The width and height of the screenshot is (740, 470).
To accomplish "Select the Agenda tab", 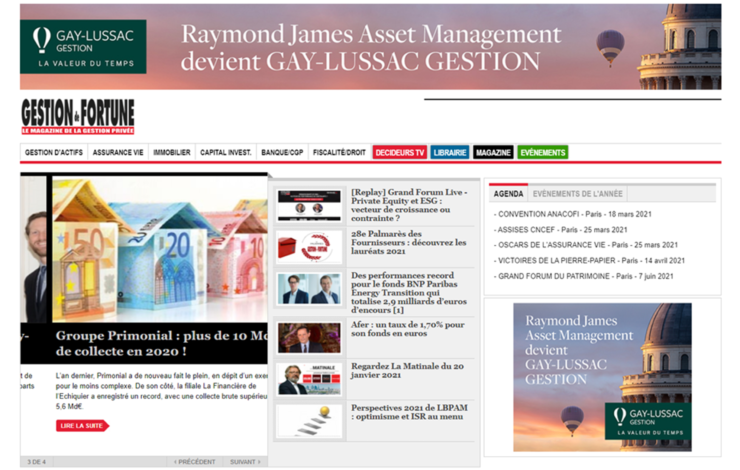I will tap(508, 193).
